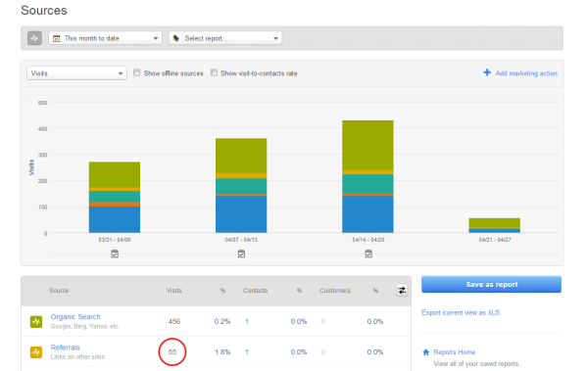Click Organic Search contacts count '1'
This screenshot has width=588, height=371.
click(x=247, y=321)
